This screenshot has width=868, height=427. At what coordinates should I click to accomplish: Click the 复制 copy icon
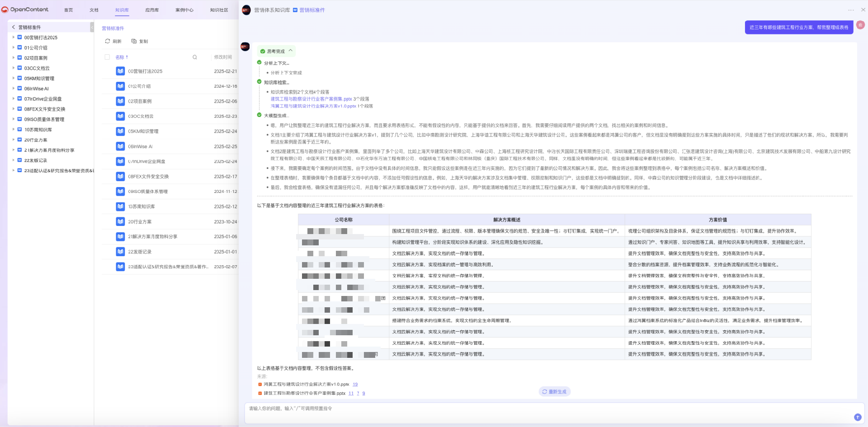click(x=134, y=41)
